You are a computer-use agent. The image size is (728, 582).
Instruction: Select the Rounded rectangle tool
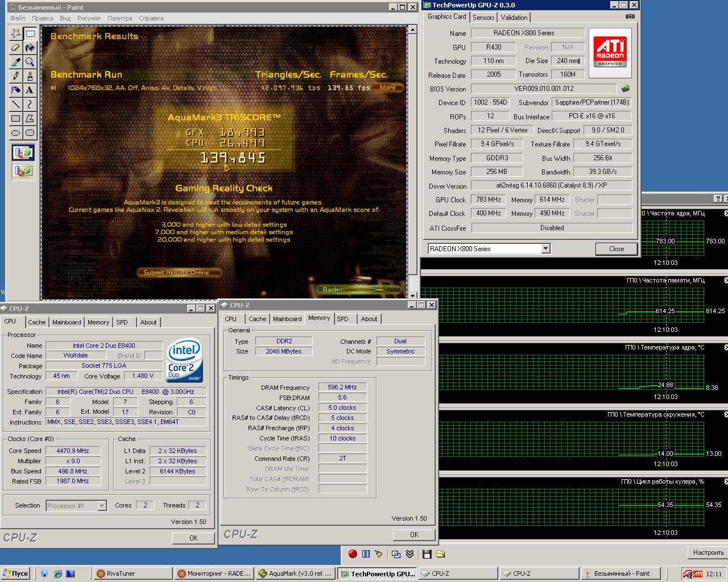pos(30,132)
